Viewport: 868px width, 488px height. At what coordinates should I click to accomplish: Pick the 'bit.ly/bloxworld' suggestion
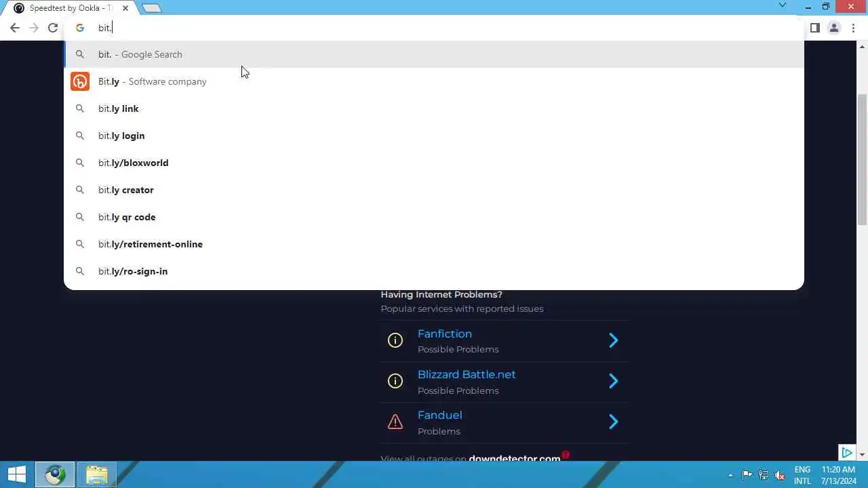[434, 163]
